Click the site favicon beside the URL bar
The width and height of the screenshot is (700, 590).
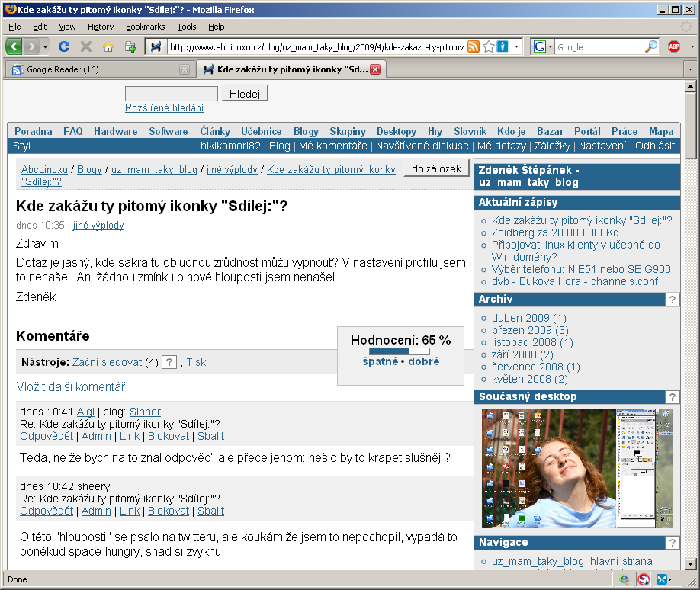156,46
